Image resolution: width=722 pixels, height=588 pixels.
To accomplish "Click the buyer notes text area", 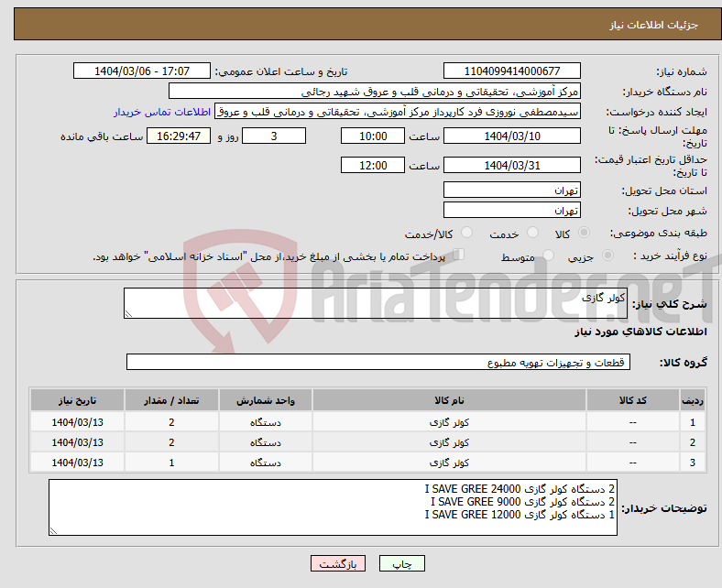I will pyautogui.click(x=333, y=507).
